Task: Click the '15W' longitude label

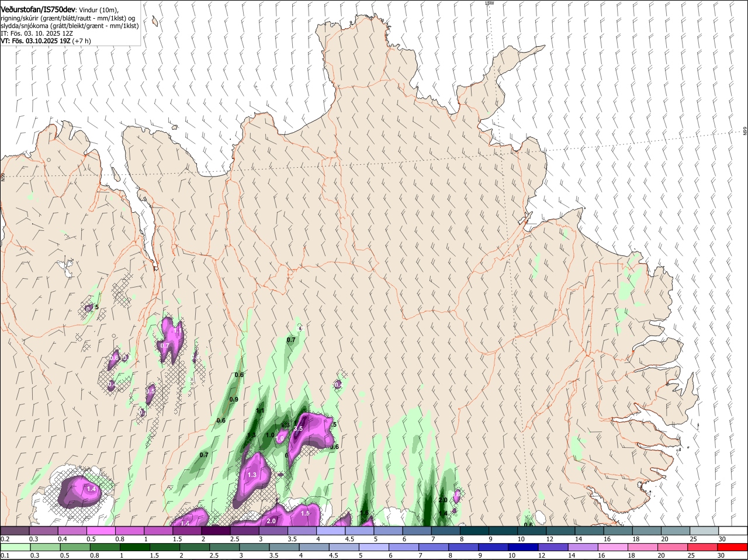Action: coord(489,3)
